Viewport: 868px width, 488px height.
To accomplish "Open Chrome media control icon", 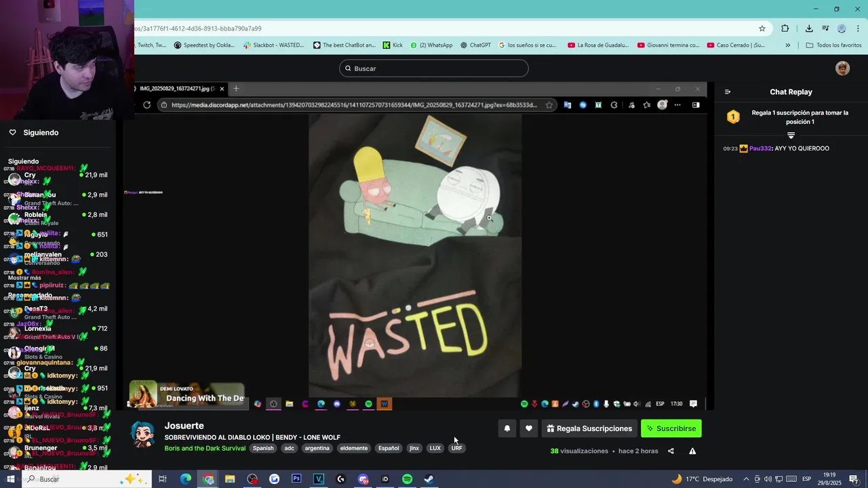I will 825,28.
